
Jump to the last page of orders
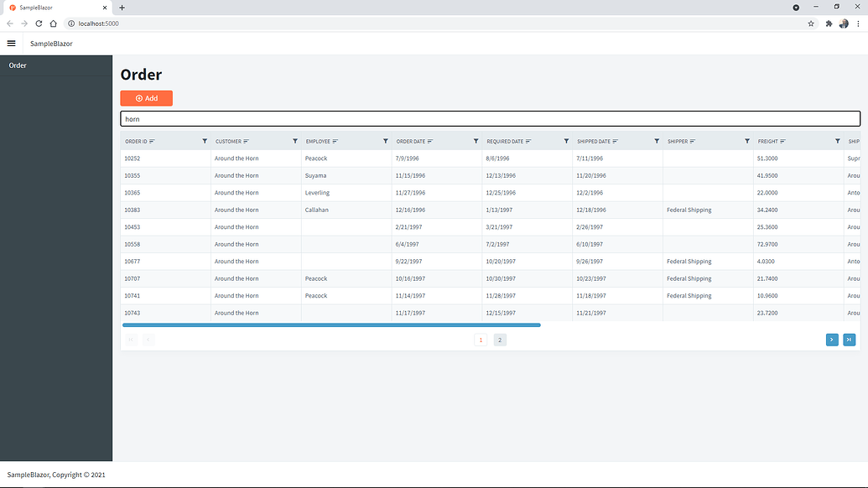click(x=850, y=340)
